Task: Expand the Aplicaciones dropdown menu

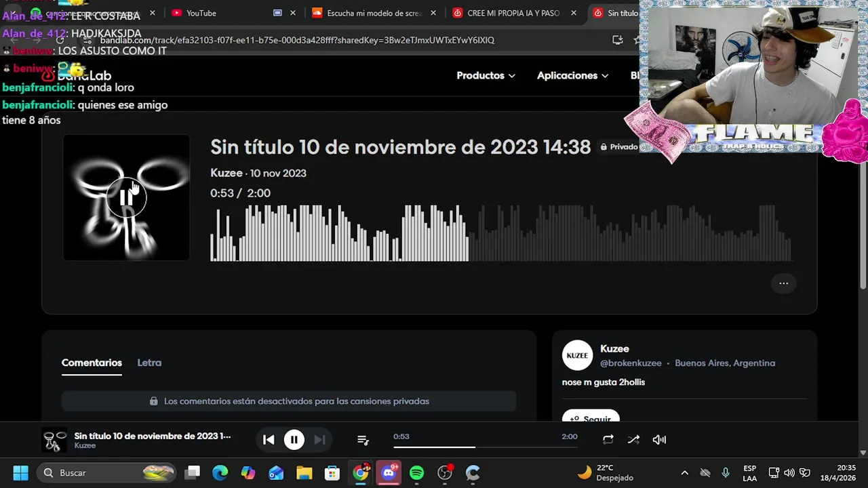Action: coord(572,75)
